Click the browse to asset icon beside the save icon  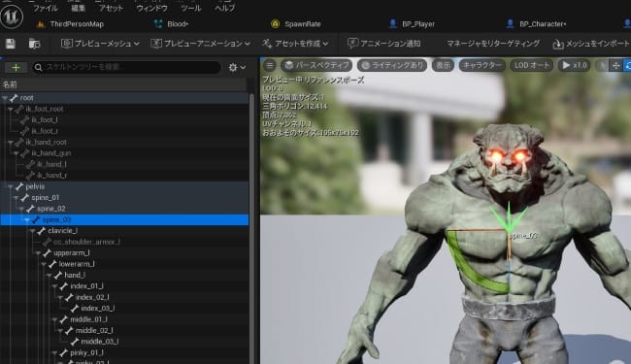(35, 44)
